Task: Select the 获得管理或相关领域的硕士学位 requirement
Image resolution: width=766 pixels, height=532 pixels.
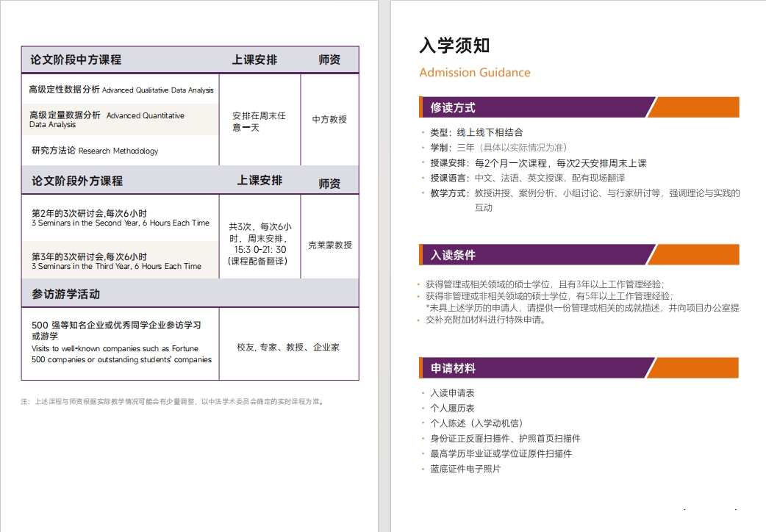Action: point(545,284)
